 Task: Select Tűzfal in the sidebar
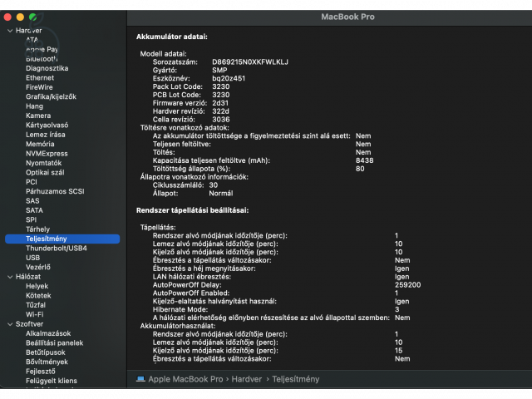(36, 305)
